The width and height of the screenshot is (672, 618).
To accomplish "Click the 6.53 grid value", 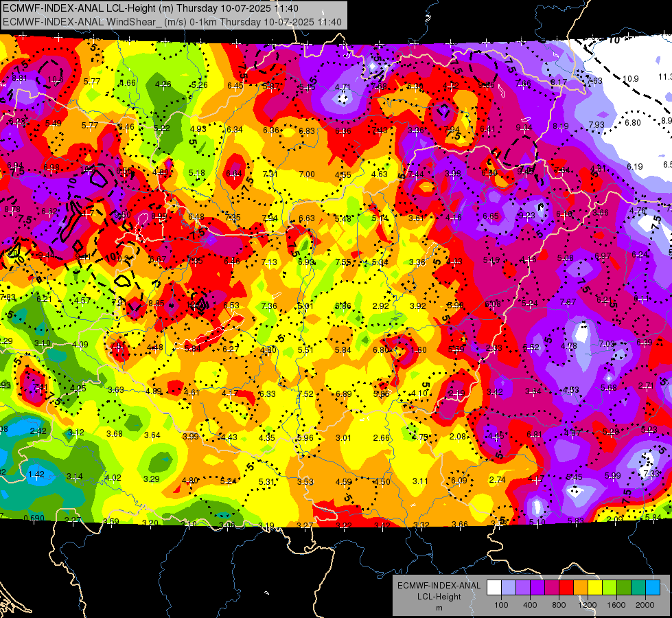I will coord(231,306).
